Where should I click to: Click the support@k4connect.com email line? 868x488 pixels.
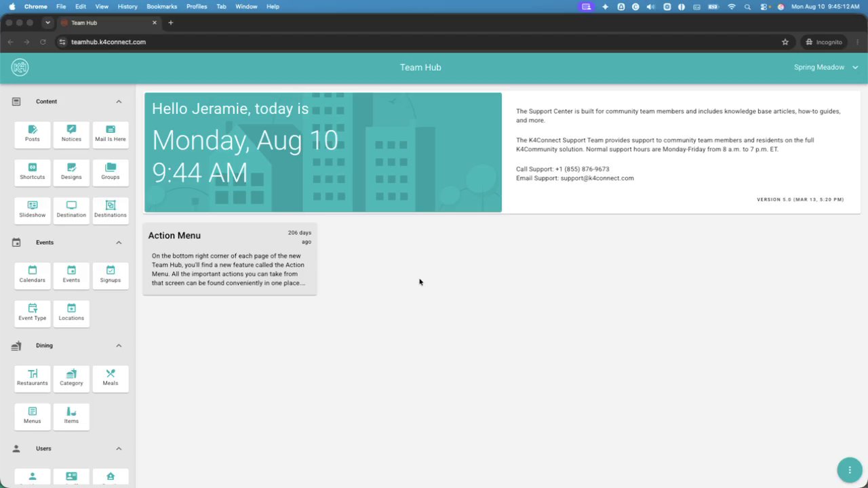click(575, 178)
